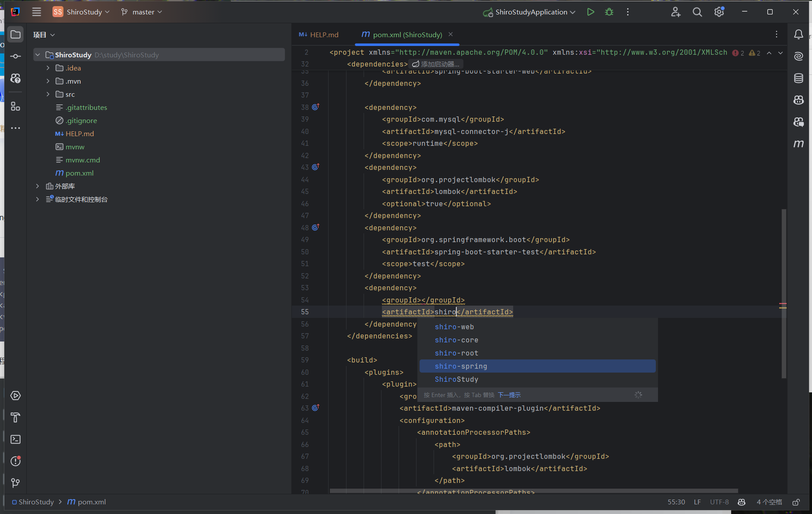Open the Build hammer tool window
Viewport: 812px width, 514px height.
point(15,418)
